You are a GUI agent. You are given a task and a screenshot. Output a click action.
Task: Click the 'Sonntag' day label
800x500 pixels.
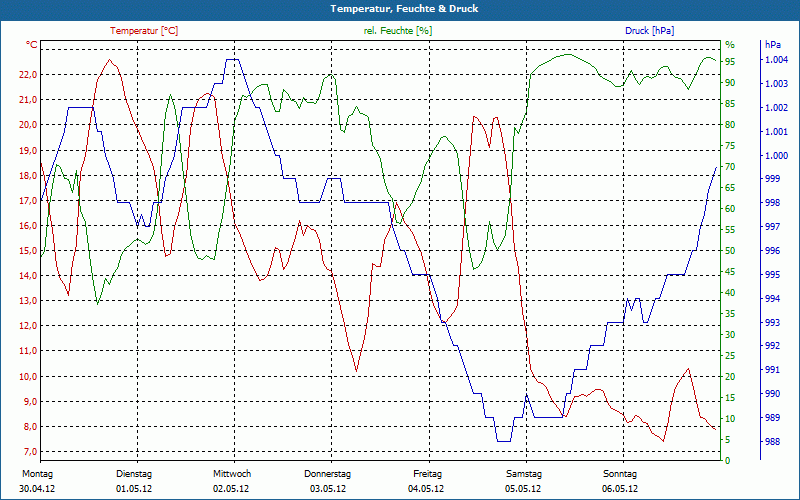pos(620,474)
